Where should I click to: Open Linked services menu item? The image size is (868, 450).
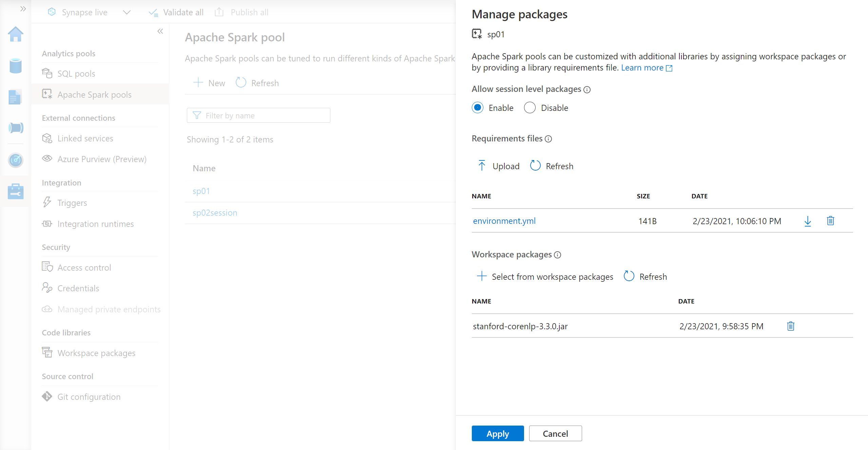(85, 138)
